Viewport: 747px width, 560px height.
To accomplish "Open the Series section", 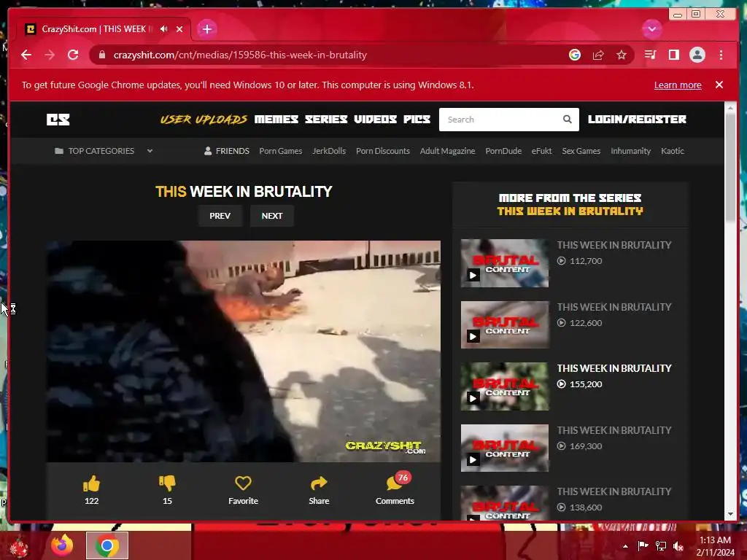I will tap(326, 119).
